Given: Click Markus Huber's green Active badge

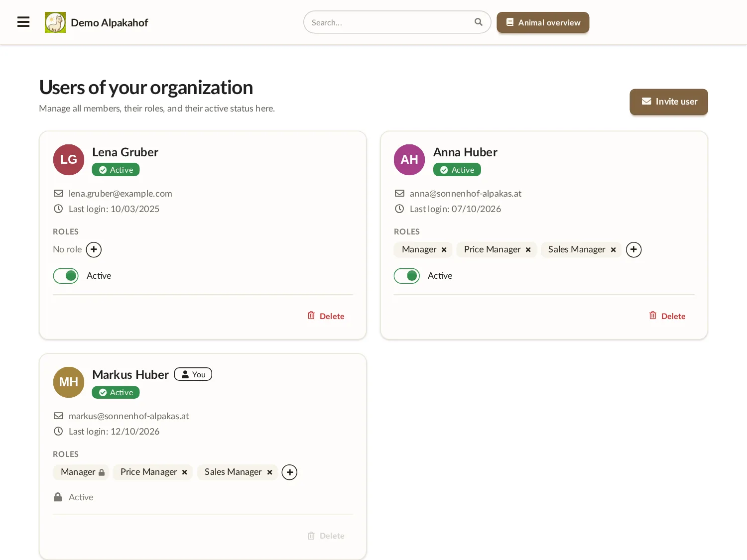Looking at the screenshot, I should coord(116,392).
